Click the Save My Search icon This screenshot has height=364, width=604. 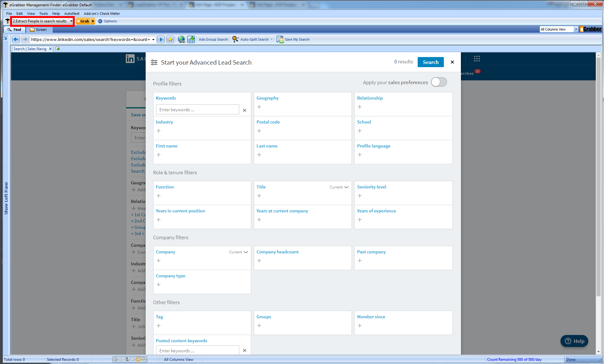pos(280,39)
